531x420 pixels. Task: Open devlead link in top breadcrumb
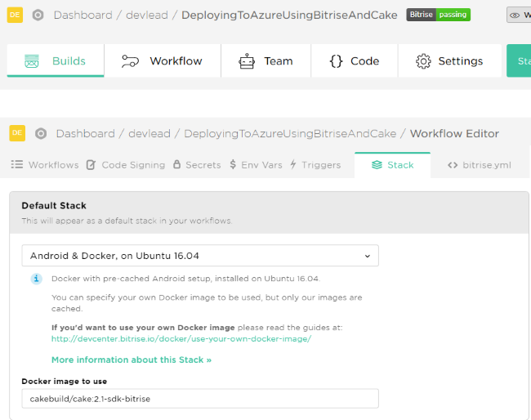[x=147, y=15]
